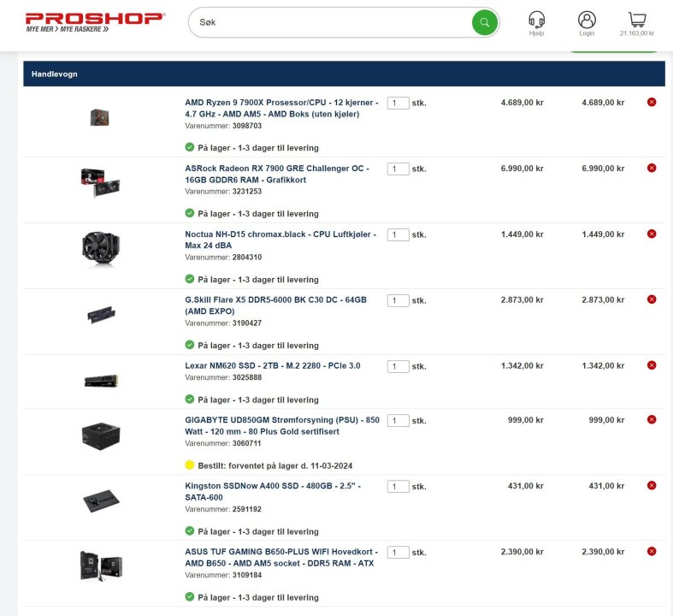Remove Noctua NH-D15 cooler from cart
The width and height of the screenshot is (673, 616).
pyautogui.click(x=652, y=234)
